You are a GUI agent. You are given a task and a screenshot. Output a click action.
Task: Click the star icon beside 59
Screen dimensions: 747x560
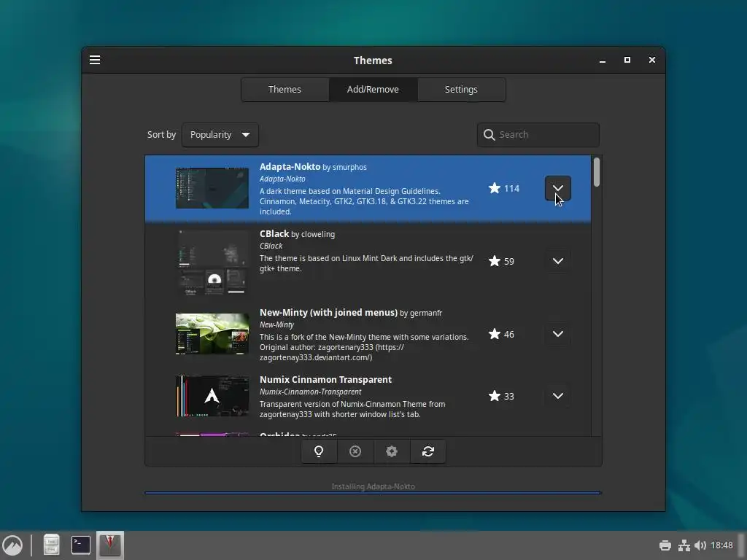495,261
